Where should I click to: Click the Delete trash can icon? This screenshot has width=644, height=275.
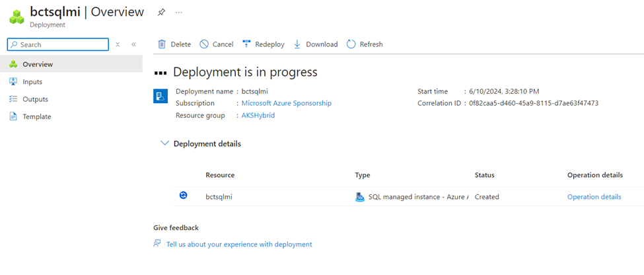click(x=162, y=44)
